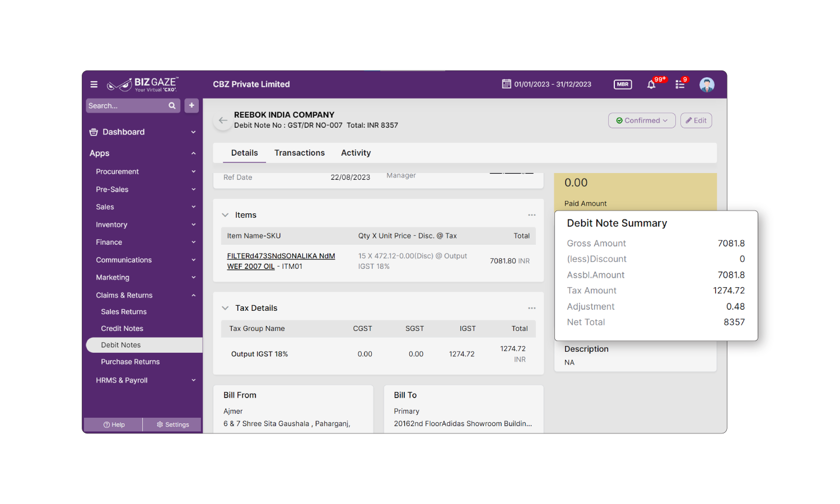Click the Description heading
The image size is (840, 504).
pos(586,349)
